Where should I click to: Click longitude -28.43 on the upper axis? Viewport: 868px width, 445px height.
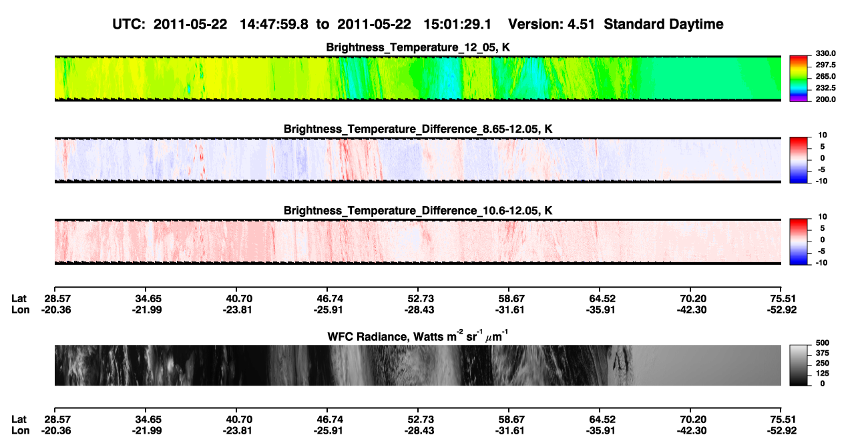pyautogui.click(x=418, y=310)
